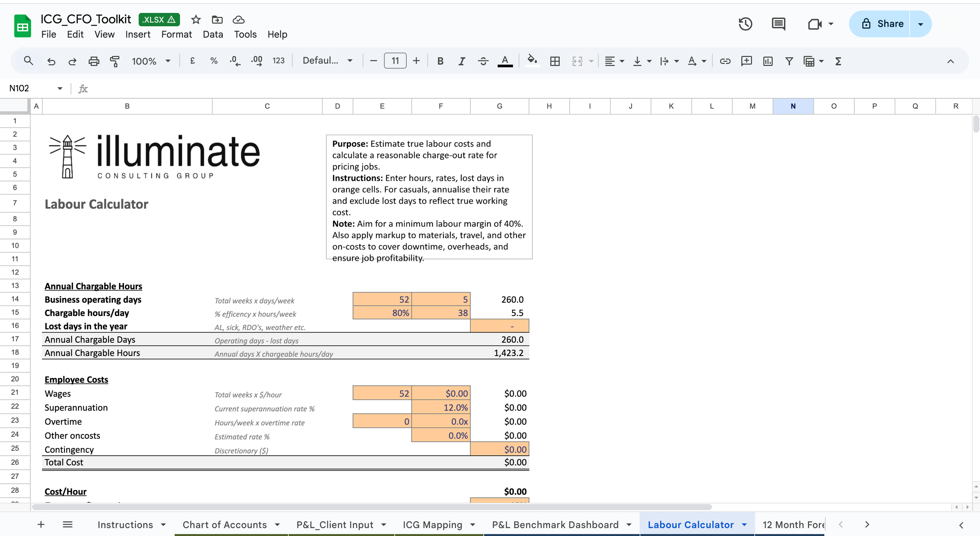Open the comments history panel
This screenshot has height=536, width=980.
click(778, 24)
